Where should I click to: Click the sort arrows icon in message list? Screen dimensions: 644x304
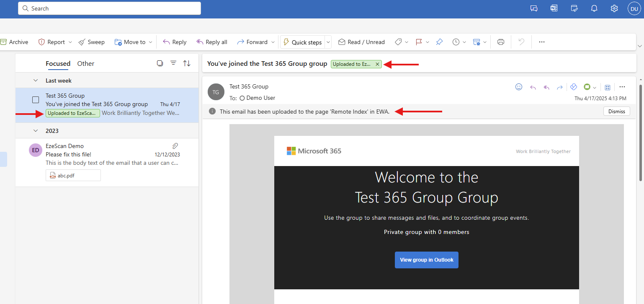tap(187, 63)
